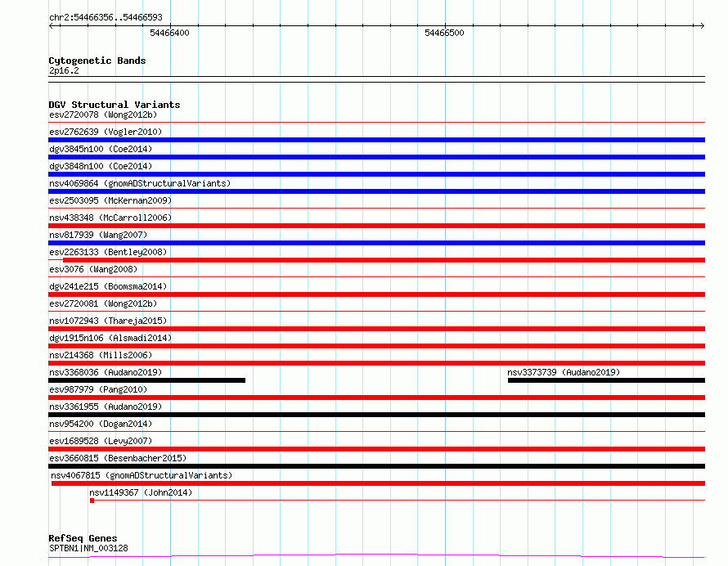
Task: Open the dgv3845n100 (Coe2014) variant
Action: click(101, 149)
